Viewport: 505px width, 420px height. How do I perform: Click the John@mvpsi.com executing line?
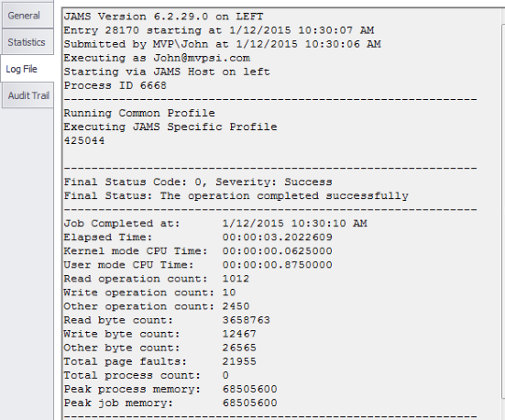point(157,58)
